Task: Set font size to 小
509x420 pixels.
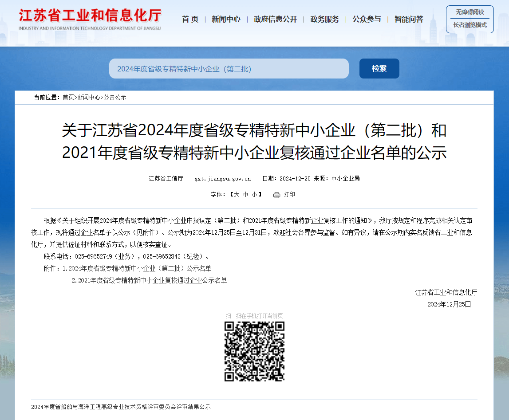Action: [255, 194]
